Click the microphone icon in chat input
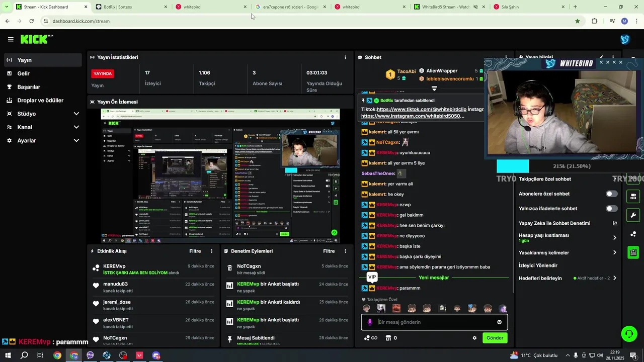The image size is (644, 362). pyautogui.click(x=370, y=322)
